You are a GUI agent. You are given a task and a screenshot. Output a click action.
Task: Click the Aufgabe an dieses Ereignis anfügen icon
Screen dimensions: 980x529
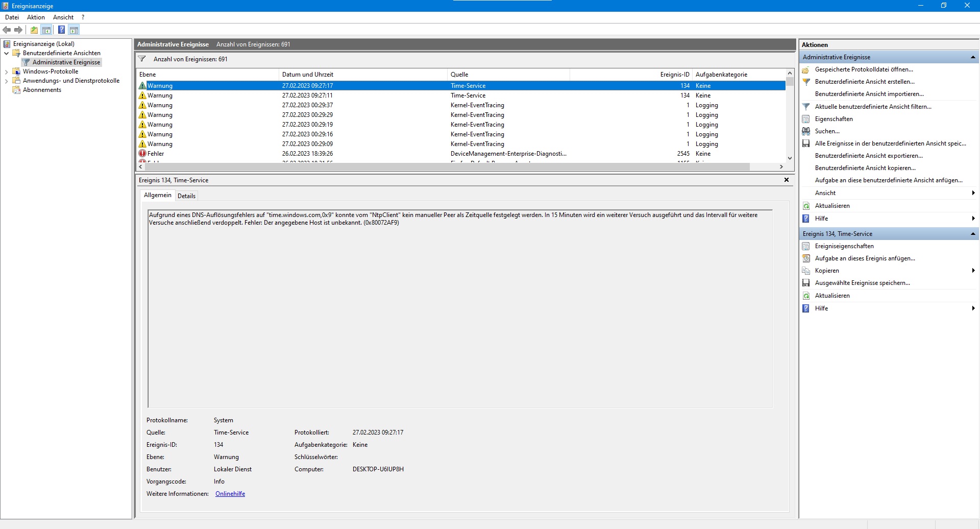[806, 258]
